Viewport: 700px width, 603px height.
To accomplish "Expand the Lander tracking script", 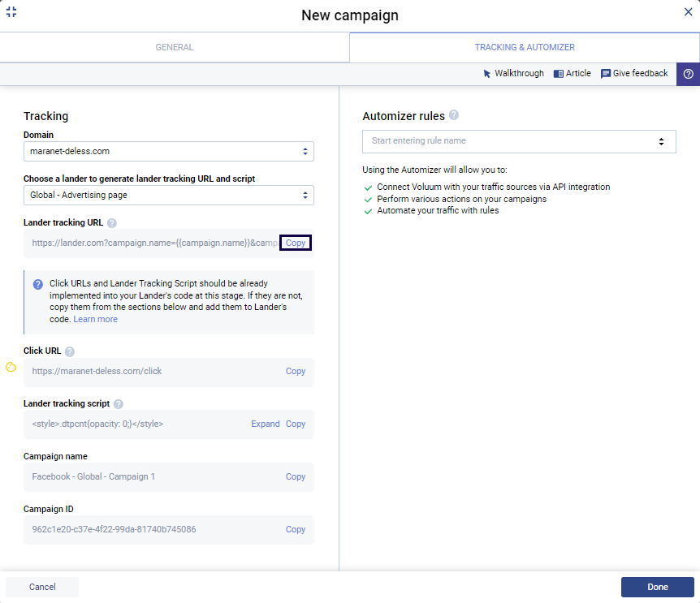I will 266,424.
